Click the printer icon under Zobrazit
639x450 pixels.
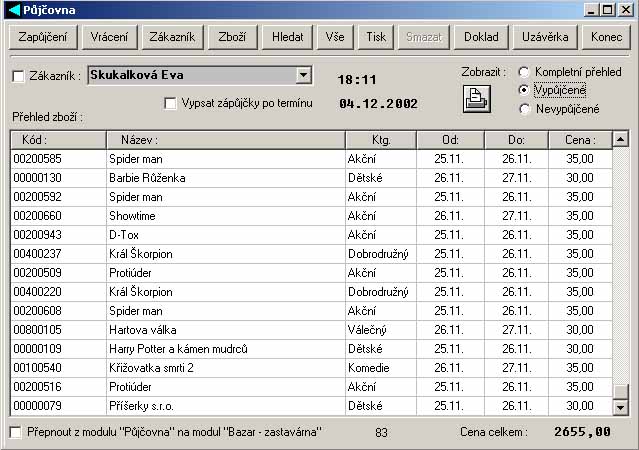[x=477, y=98]
